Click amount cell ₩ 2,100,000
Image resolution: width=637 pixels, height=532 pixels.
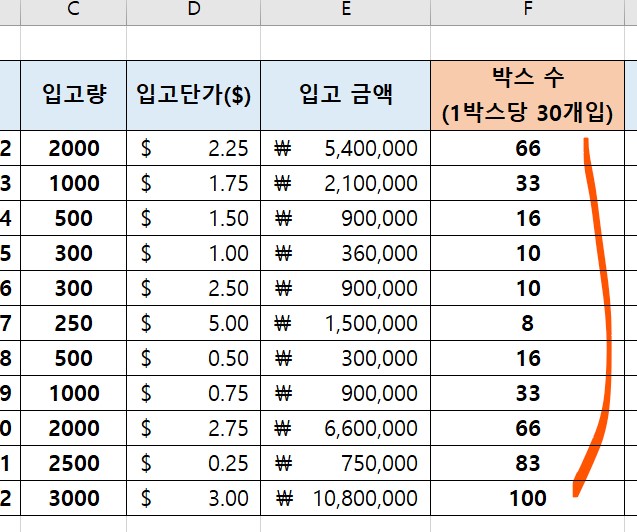345,183
